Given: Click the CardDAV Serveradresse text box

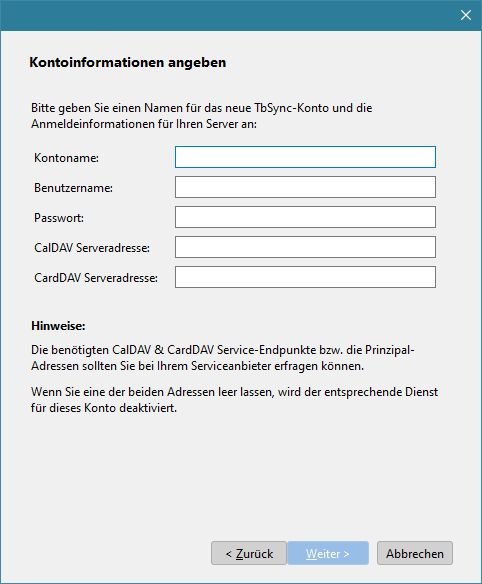Looking at the screenshot, I should [305, 277].
